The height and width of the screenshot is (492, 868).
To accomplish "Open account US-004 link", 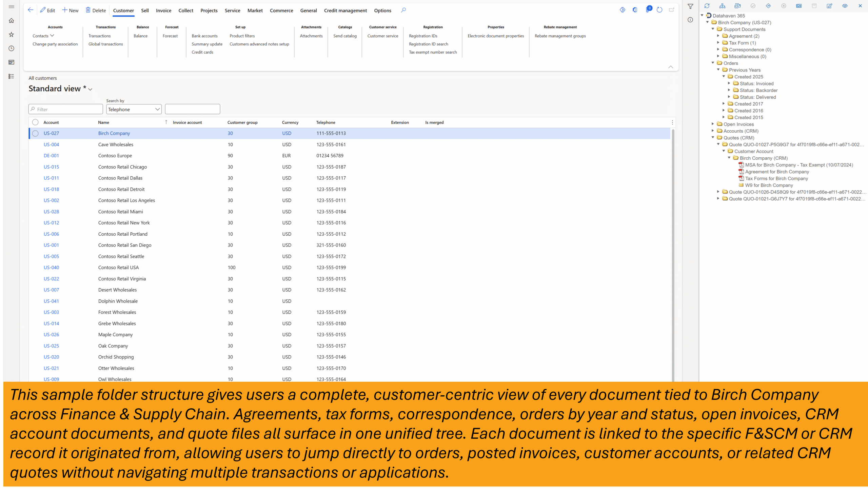I will [x=51, y=144].
